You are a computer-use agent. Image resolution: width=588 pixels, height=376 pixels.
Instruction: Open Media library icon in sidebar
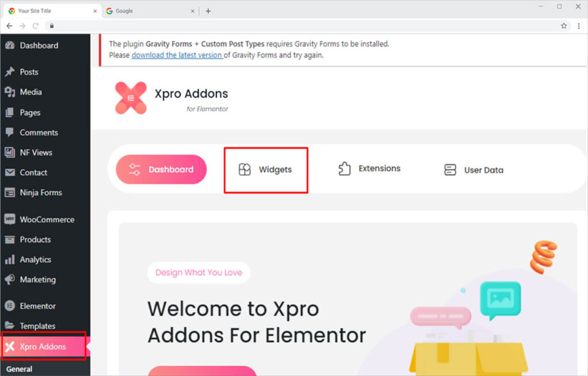pos(10,92)
